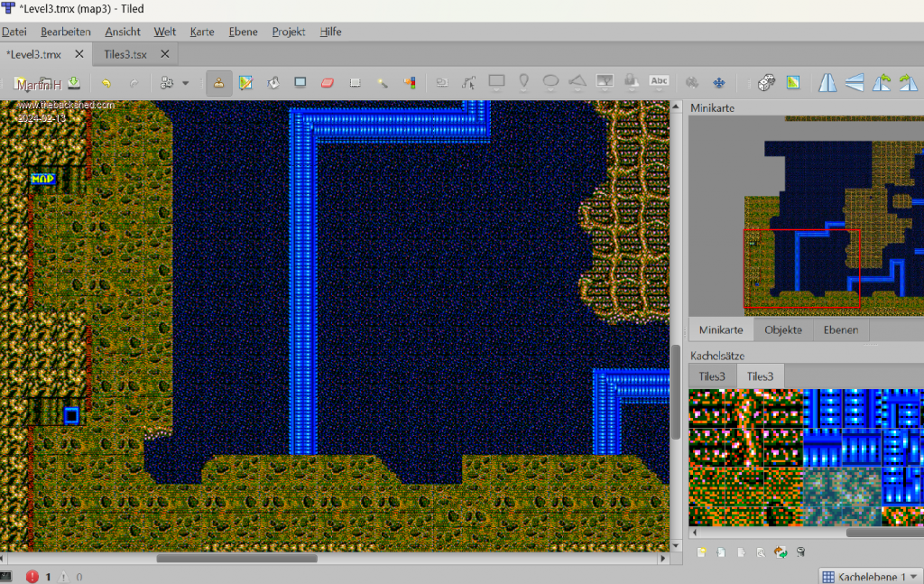
Task: Select the Bucket Fill tool
Action: (273, 83)
